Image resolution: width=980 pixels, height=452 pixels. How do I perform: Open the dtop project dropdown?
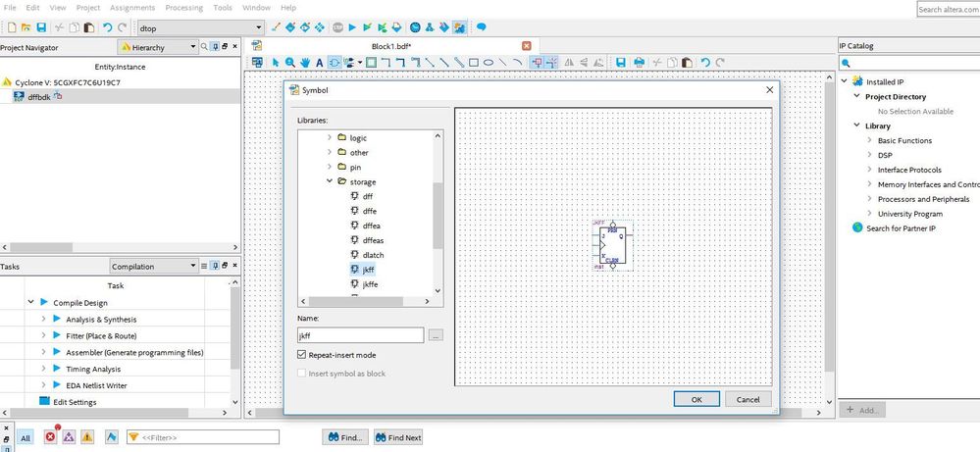[x=258, y=27]
